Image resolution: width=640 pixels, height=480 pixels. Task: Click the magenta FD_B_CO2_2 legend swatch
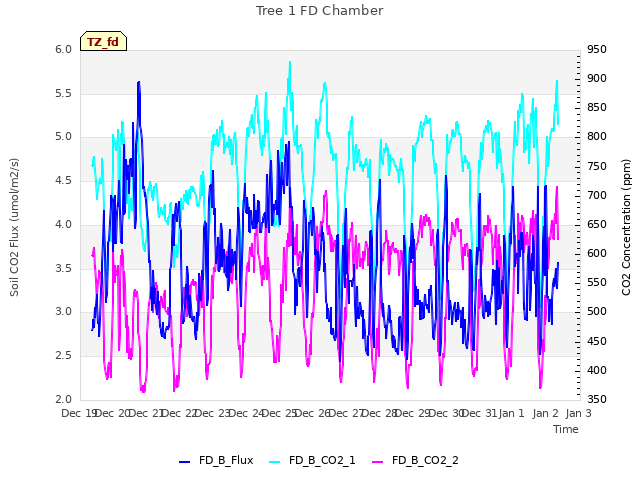pyautogui.click(x=378, y=462)
